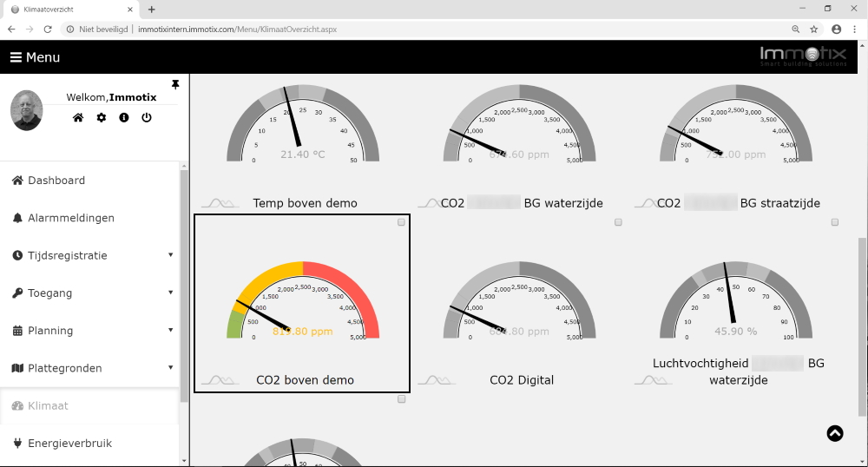Screen dimensions: 868x467
Task: Expand the Tijdsregistratie submenu
Action: click(x=170, y=255)
